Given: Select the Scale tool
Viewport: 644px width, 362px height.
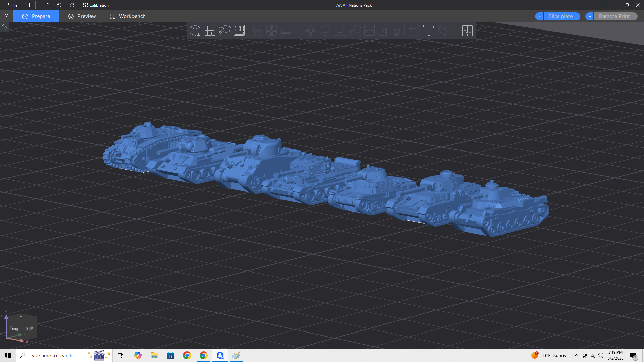Looking at the screenshot, I should (340, 31).
